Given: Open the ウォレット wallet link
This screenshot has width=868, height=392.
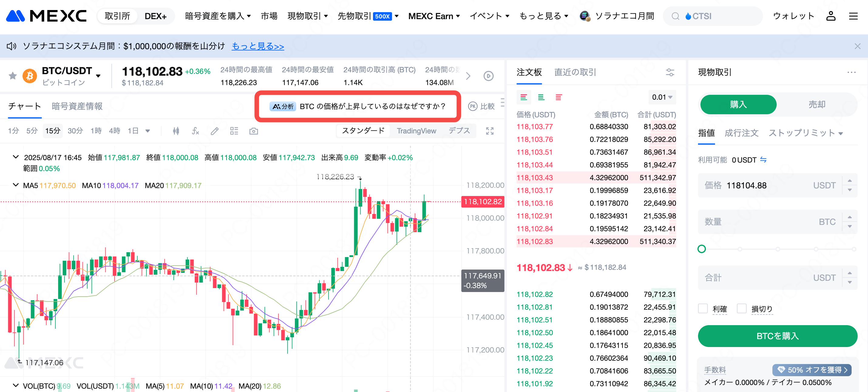Looking at the screenshot, I should (x=794, y=16).
